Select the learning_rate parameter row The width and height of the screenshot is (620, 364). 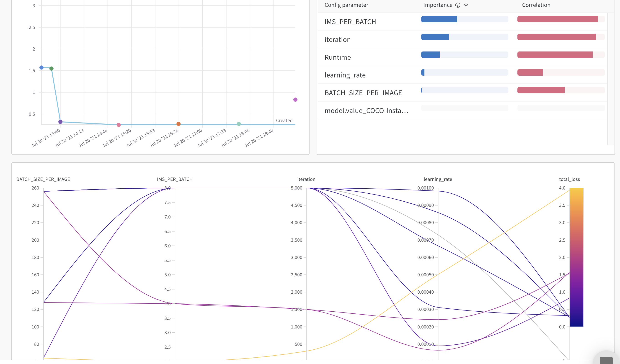pyautogui.click(x=345, y=75)
